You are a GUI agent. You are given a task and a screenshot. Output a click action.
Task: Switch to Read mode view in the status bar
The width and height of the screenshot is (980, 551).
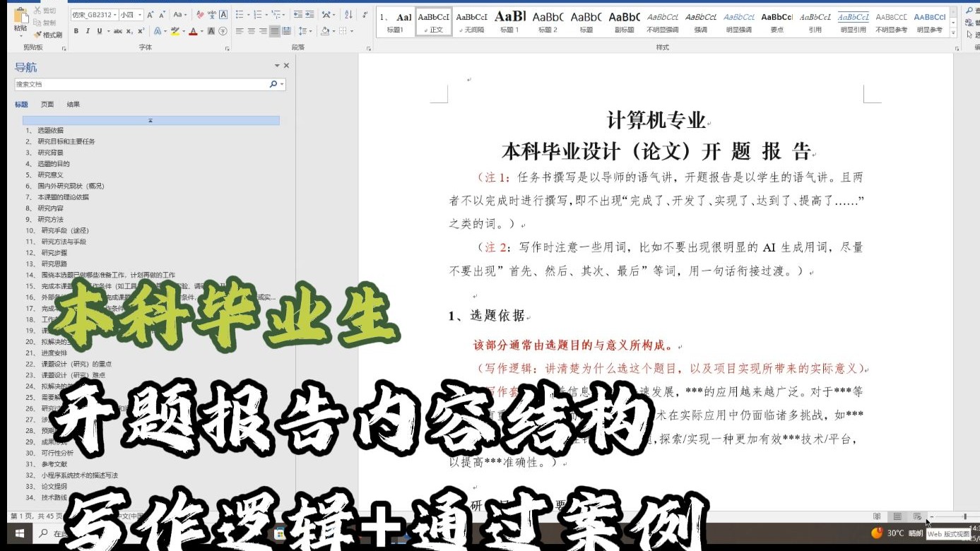tap(877, 516)
